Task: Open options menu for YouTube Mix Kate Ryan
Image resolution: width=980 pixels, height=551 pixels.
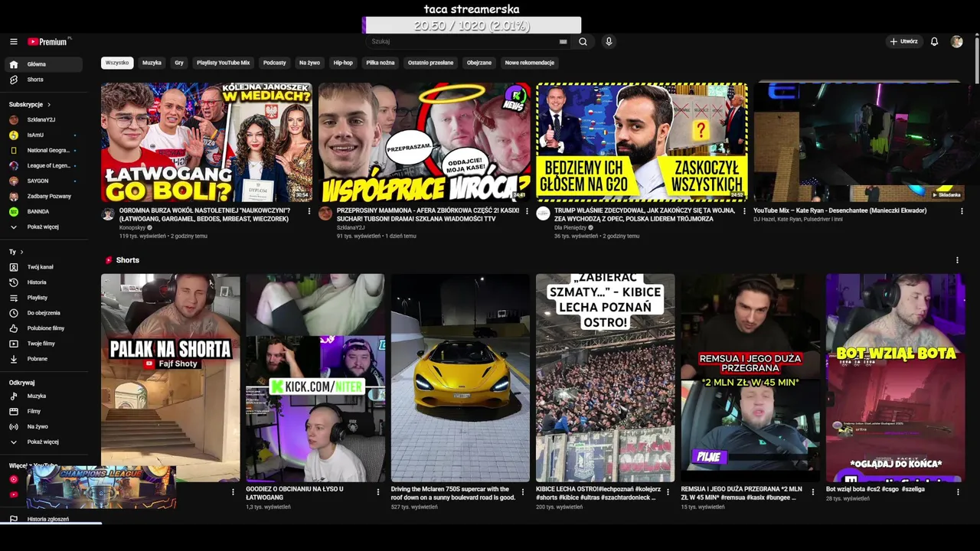Action: click(962, 211)
